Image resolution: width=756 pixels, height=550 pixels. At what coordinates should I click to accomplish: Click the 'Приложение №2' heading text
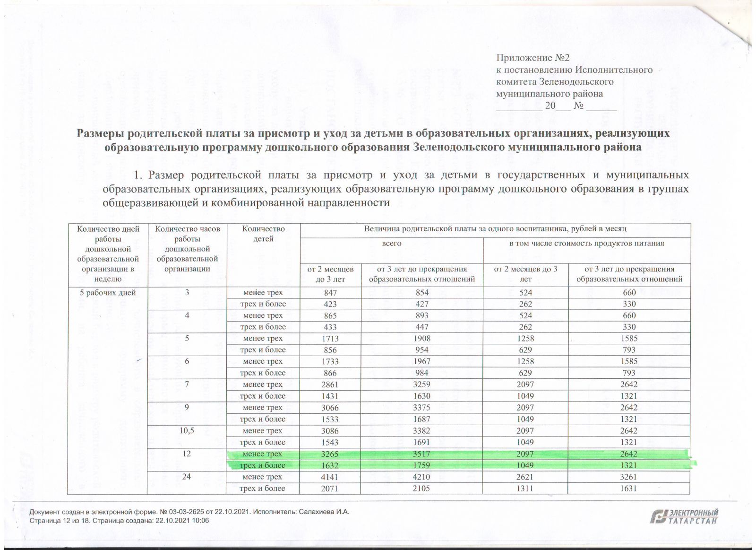click(533, 58)
